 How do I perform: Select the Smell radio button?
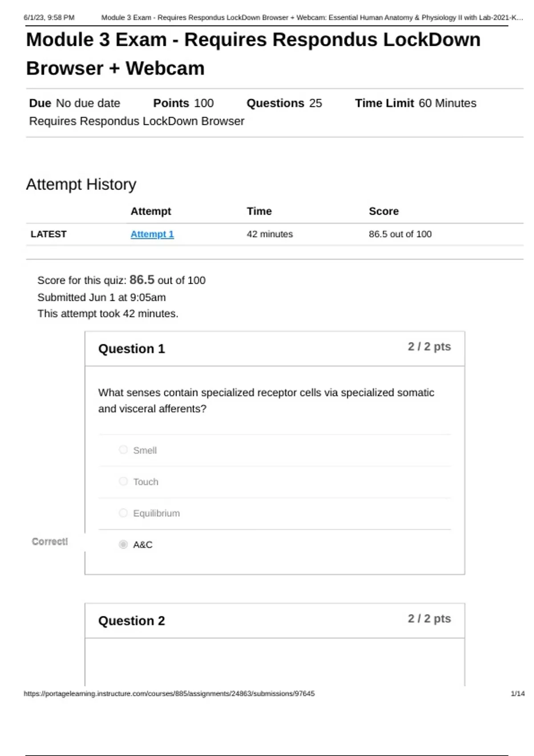(x=123, y=450)
